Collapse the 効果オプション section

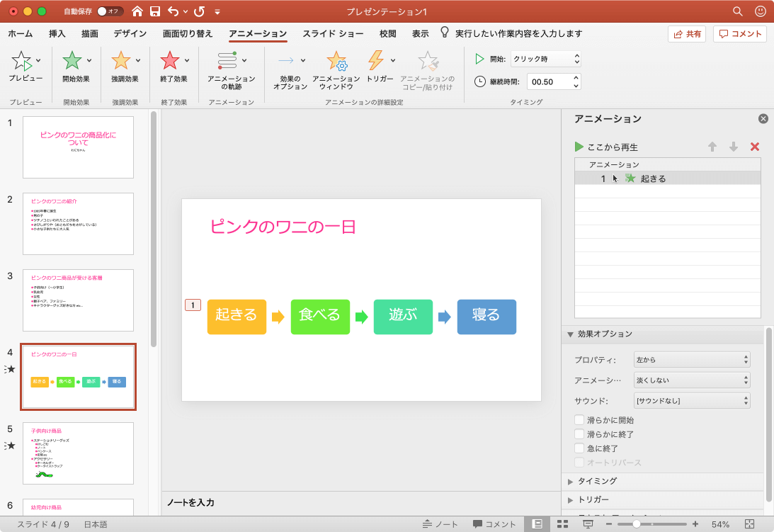point(570,334)
